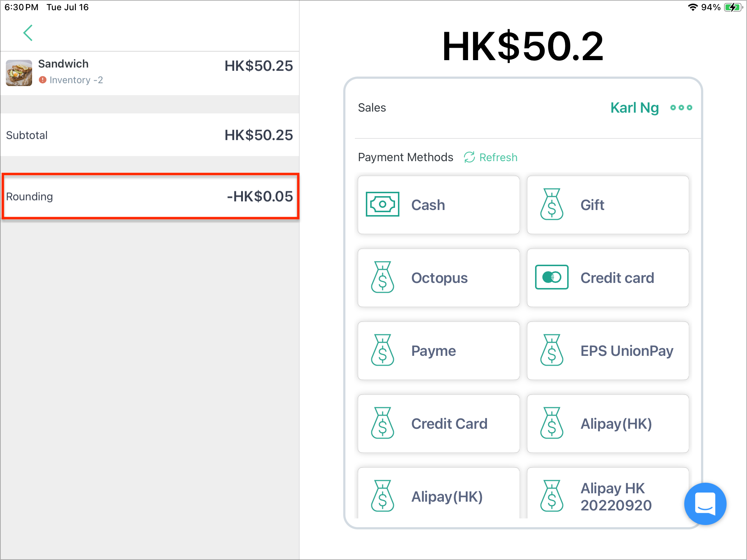Tap the battery status icon
Screen dimensions: 747x560
coord(733,7)
